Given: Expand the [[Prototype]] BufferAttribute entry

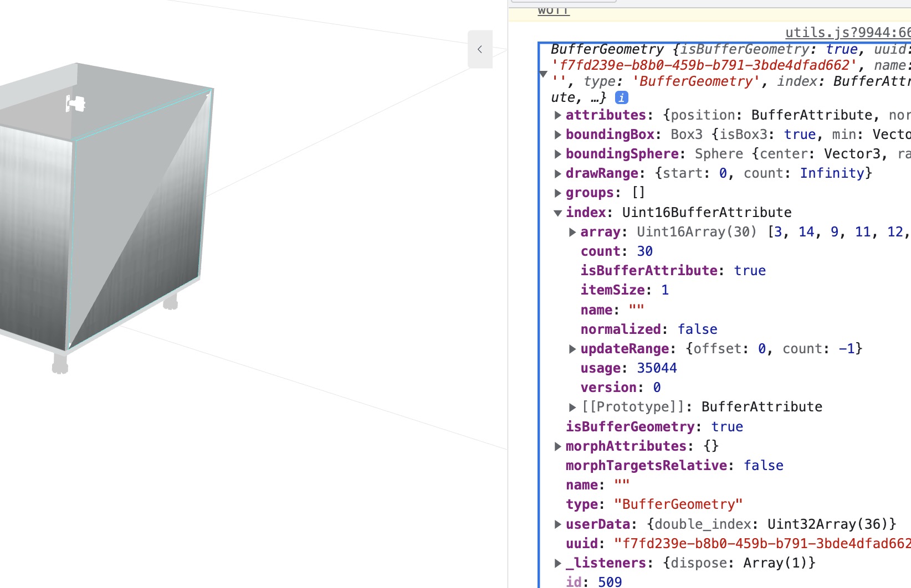Looking at the screenshot, I should tap(571, 406).
